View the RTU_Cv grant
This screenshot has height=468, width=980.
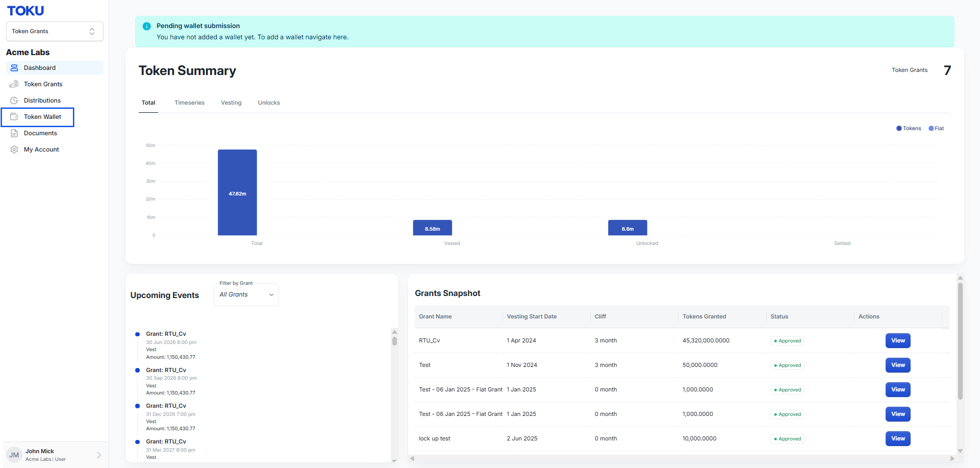pyautogui.click(x=898, y=340)
